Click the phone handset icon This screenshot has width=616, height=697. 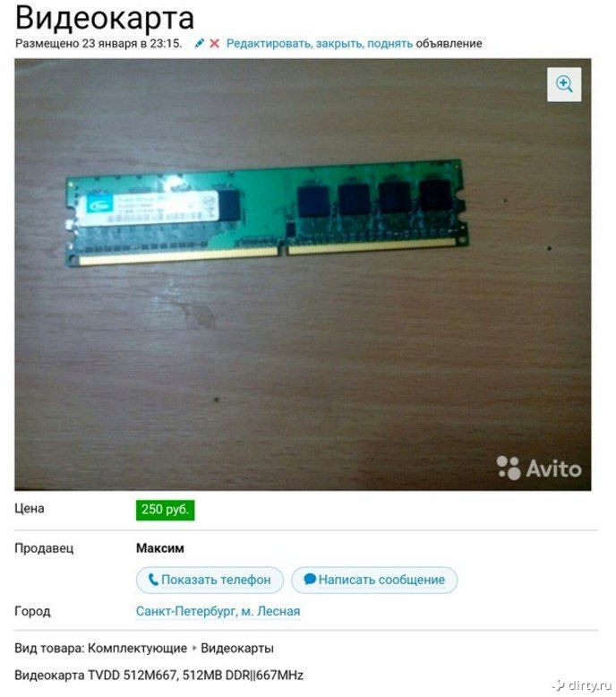(153, 580)
